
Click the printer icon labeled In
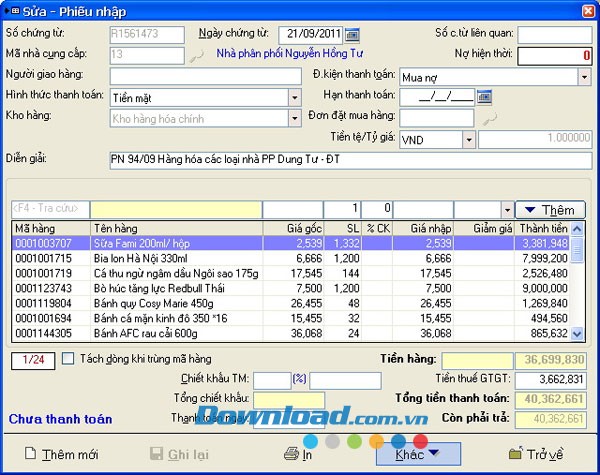[291, 454]
